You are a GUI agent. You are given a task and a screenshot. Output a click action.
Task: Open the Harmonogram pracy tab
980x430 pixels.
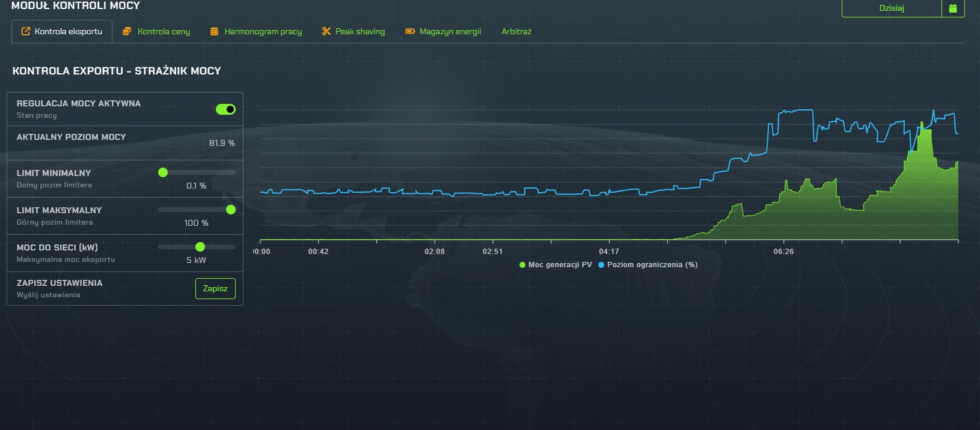pos(263,31)
